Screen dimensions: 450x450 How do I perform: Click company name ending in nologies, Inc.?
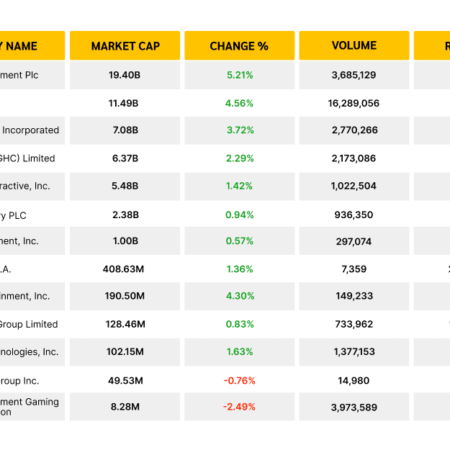pos(29,352)
